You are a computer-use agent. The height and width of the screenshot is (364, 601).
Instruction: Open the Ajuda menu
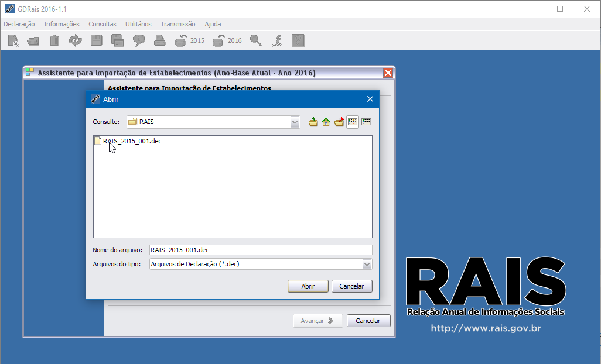pyautogui.click(x=213, y=24)
